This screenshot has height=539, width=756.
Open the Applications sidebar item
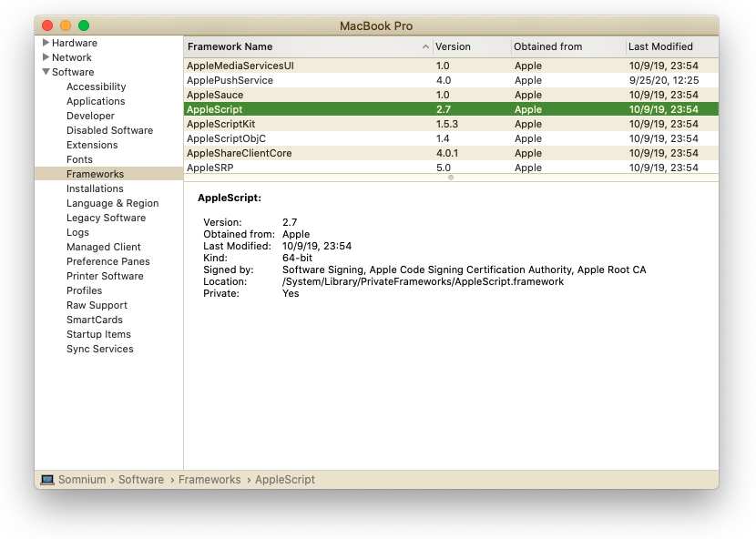96,101
